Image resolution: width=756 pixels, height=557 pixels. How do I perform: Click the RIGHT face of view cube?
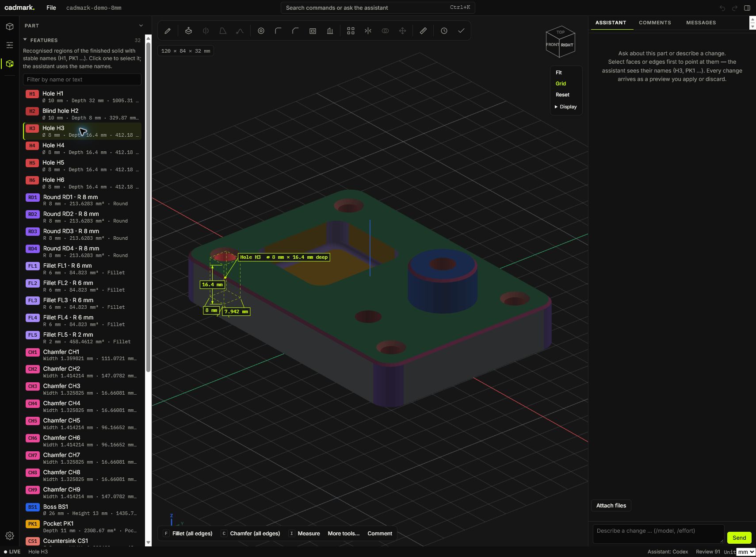pos(567,45)
